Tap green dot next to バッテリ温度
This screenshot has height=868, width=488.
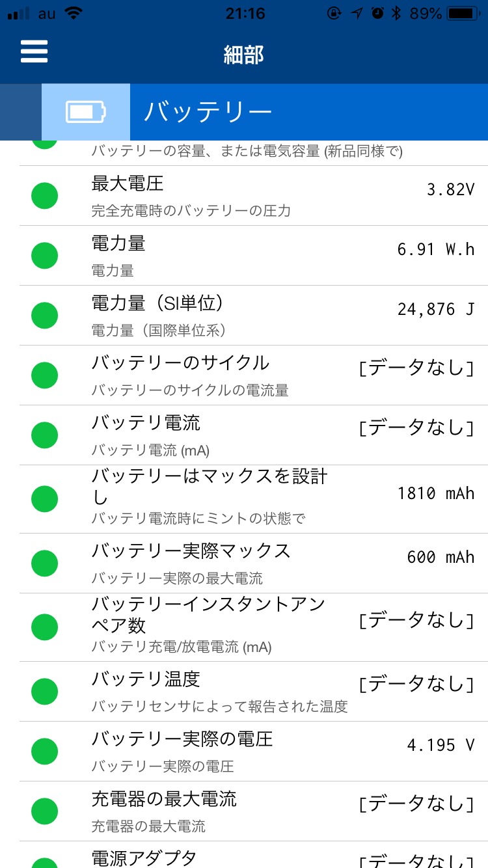45,692
